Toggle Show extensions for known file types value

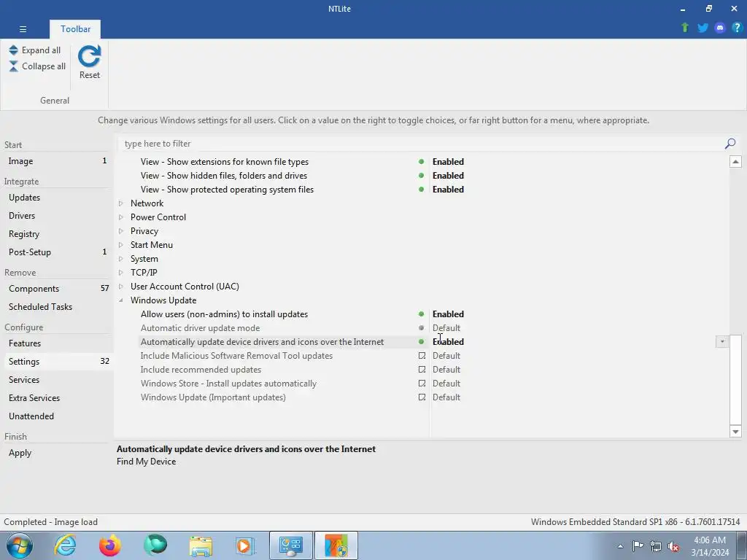(x=448, y=162)
